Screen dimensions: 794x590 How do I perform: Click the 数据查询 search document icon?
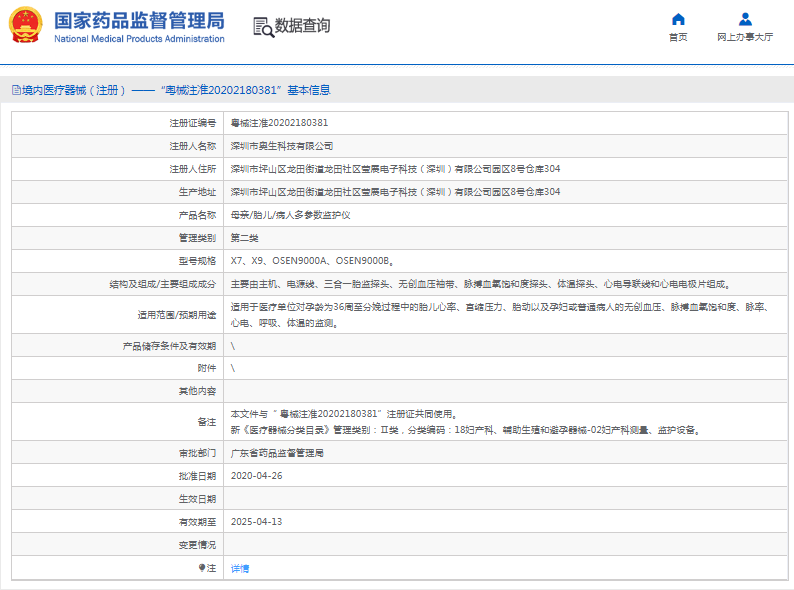[x=262, y=27]
